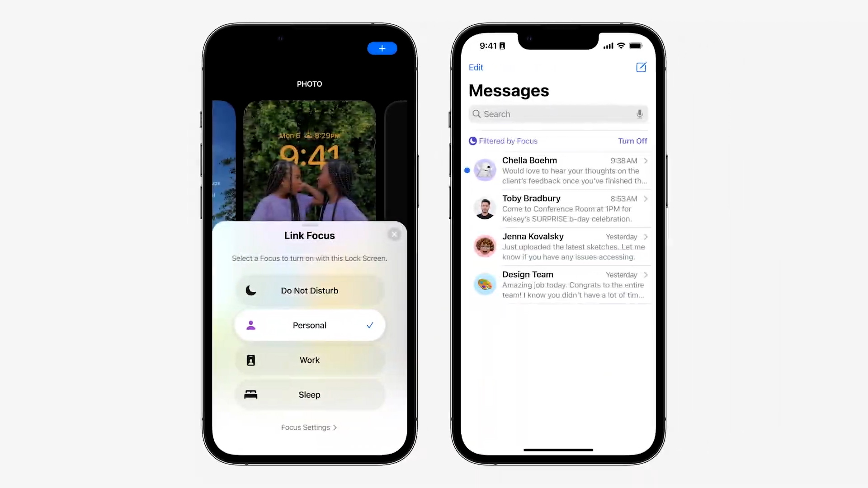868x488 pixels.
Task: Tap the plus button on lock screen
Action: pyautogui.click(x=382, y=48)
